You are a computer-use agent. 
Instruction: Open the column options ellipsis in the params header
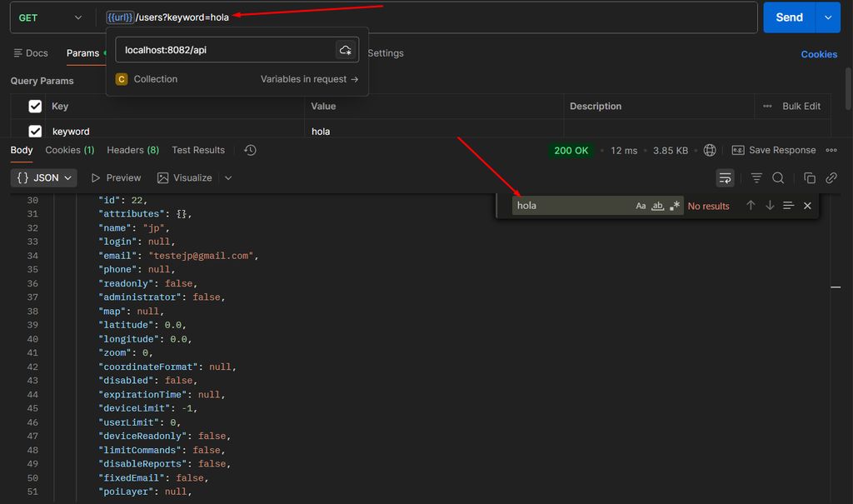(x=767, y=106)
